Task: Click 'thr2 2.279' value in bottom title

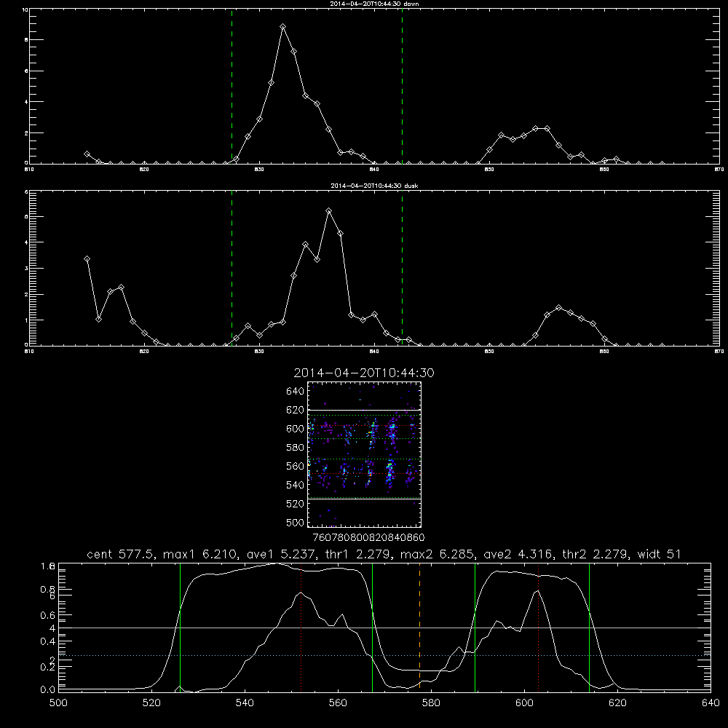Action: pos(596,554)
